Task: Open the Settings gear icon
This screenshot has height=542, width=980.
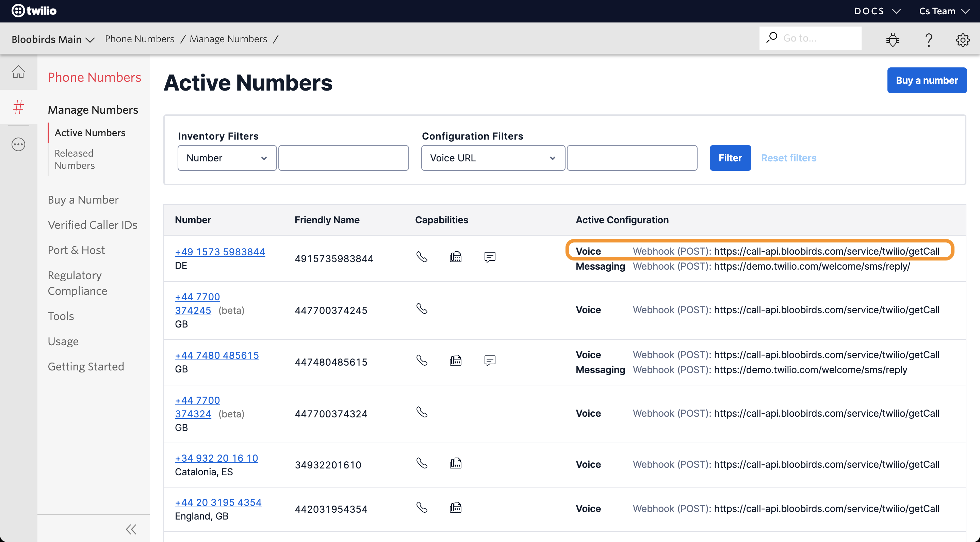Action: point(963,39)
